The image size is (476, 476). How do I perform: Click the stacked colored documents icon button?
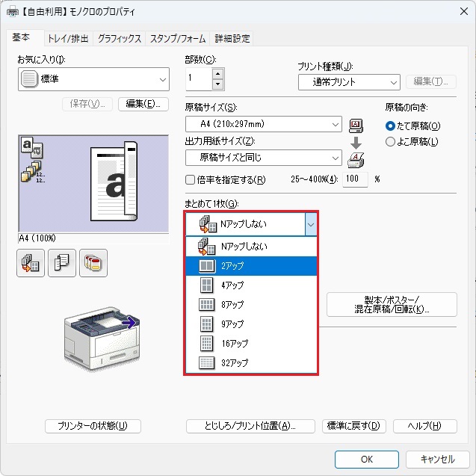pos(93,263)
